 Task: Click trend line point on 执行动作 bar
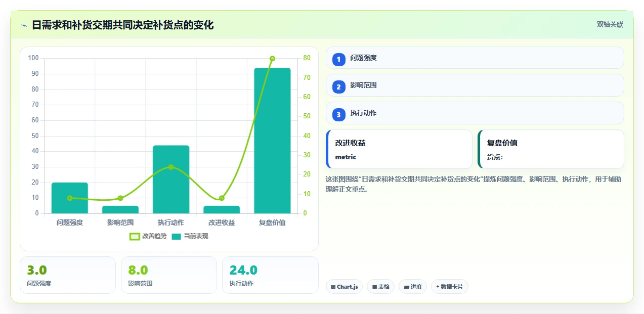pyautogui.click(x=171, y=167)
